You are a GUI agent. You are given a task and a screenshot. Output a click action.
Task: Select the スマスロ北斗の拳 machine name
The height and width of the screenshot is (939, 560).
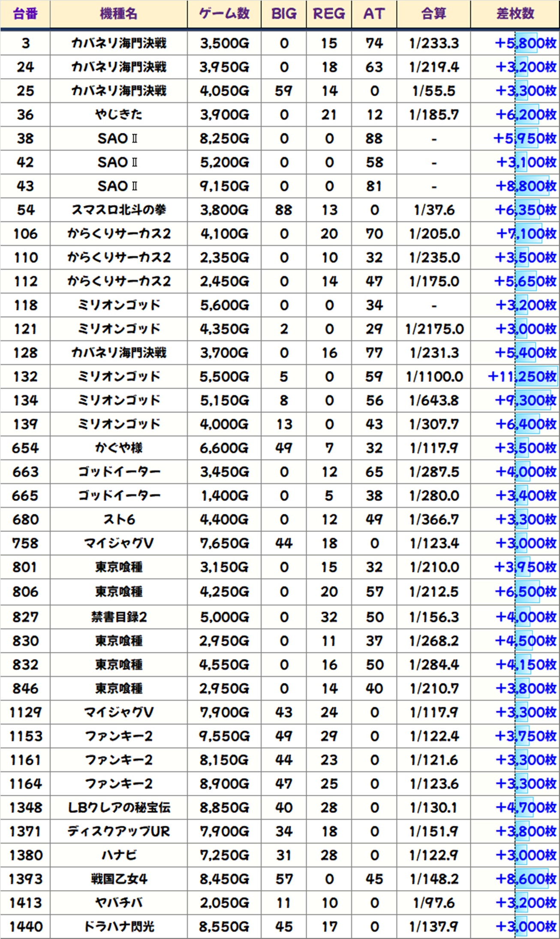click(118, 210)
